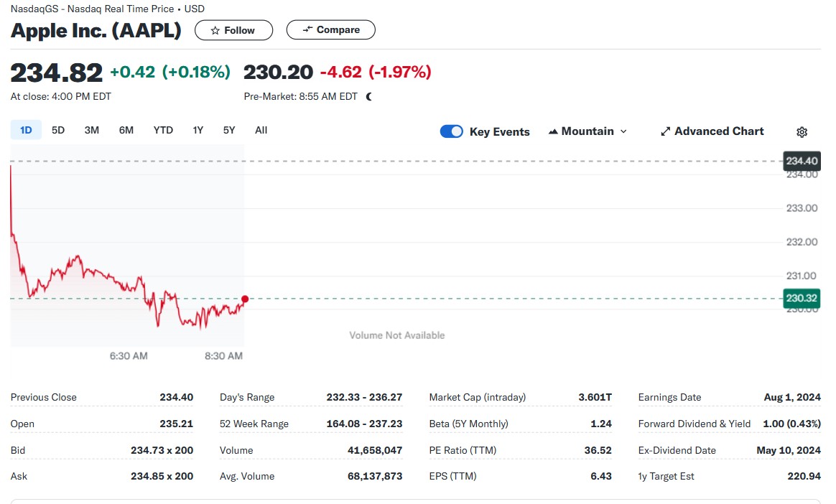Image resolution: width=836 pixels, height=504 pixels.
Task: Show the All time range
Action: 261,130
